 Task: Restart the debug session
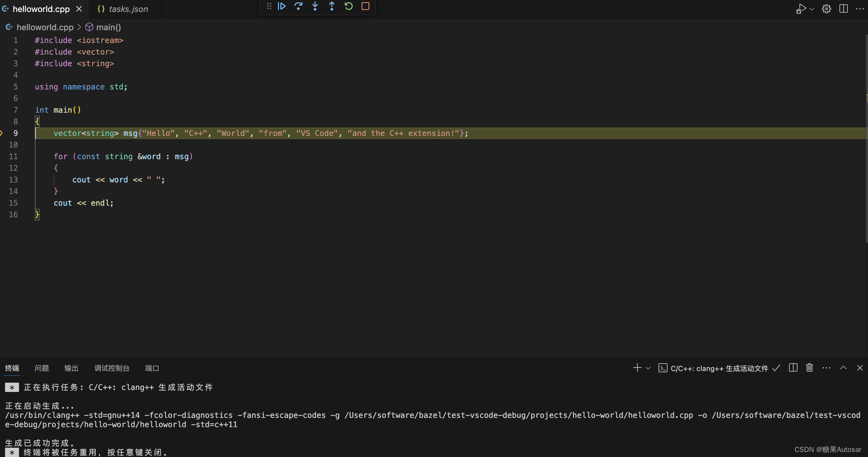(x=348, y=6)
